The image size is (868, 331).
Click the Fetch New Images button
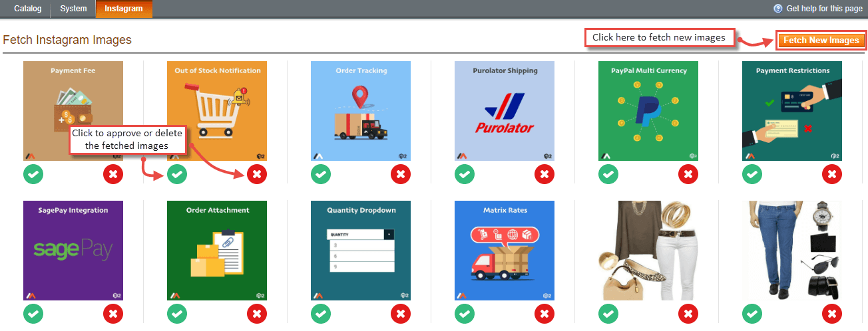click(x=821, y=41)
